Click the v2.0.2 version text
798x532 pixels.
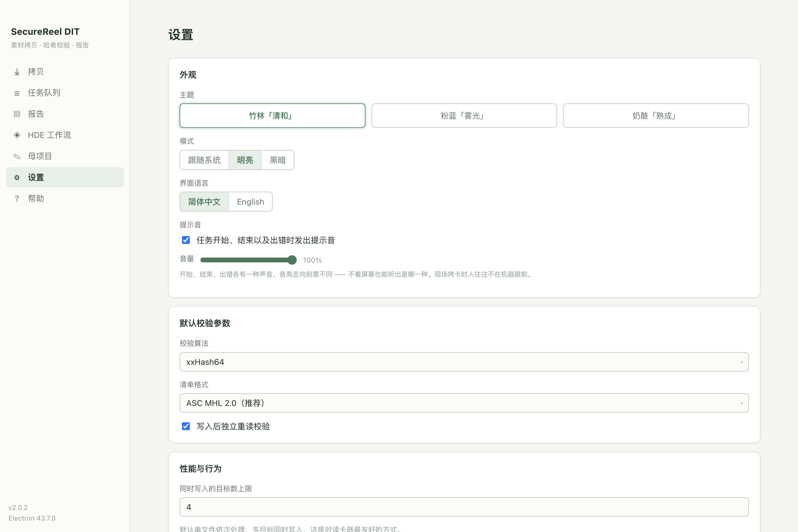(18, 508)
